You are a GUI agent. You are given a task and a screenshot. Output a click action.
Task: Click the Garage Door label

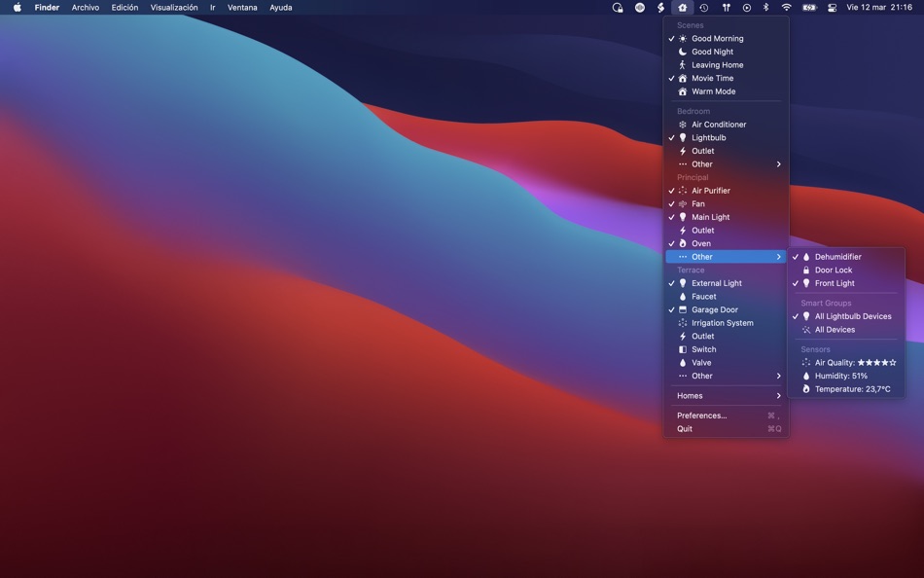coord(715,309)
